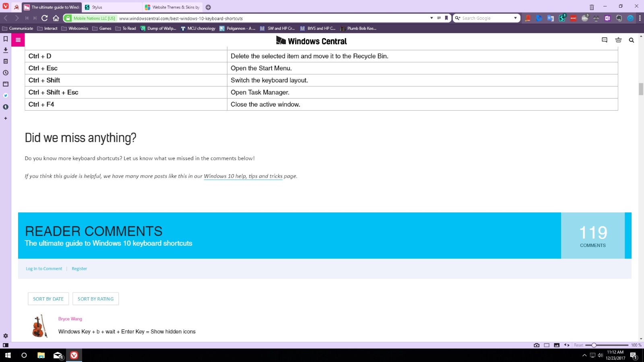Image resolution: width=644 pixels, height=362 pixels.
Task: Open the OneNote clipper extension
Action: click(607, 18)
